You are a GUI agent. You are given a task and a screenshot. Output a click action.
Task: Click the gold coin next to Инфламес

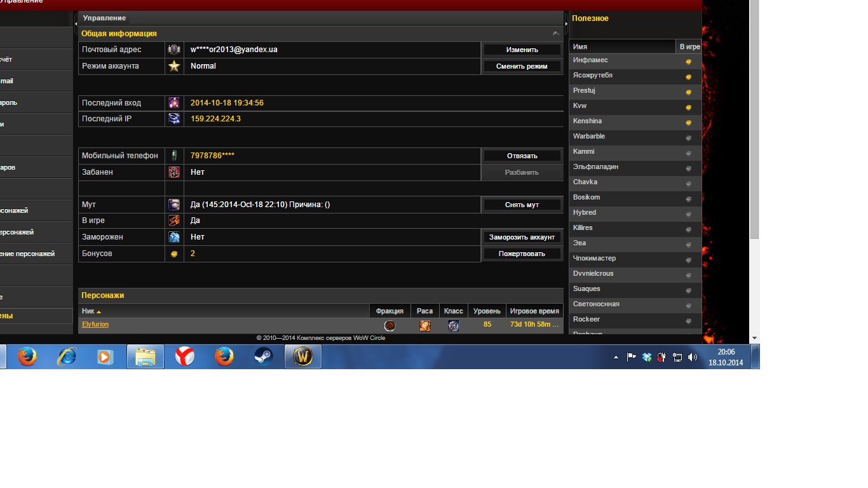pyautogui.click(x=688, y=62)
